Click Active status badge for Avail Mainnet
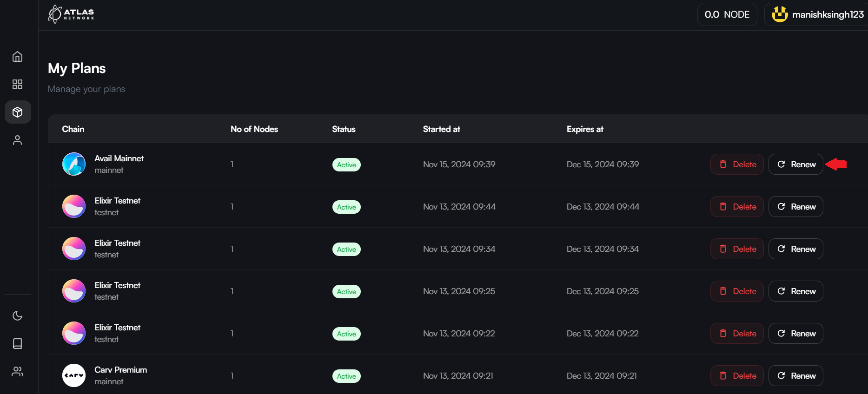Screen dimensions: 868x394 coord(346,165)
